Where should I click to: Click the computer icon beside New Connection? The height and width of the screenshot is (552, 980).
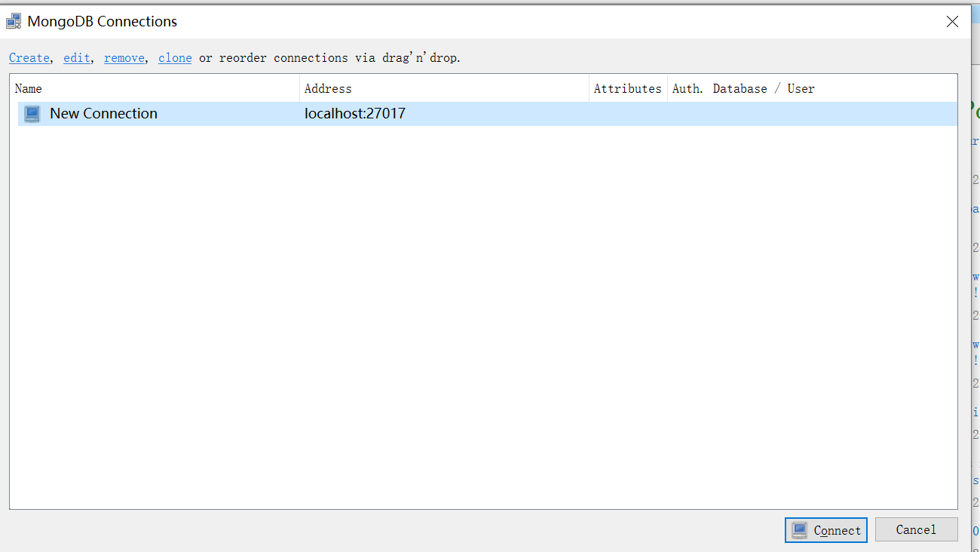[x=31, y=113]
